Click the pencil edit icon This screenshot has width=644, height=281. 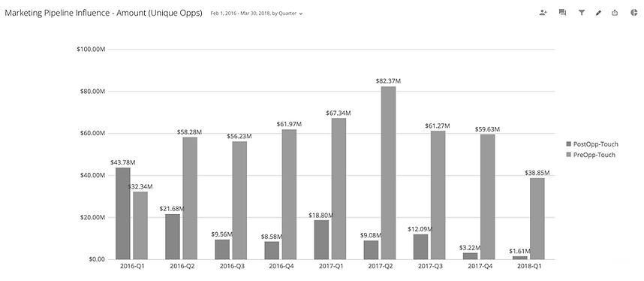coord(598,13)
